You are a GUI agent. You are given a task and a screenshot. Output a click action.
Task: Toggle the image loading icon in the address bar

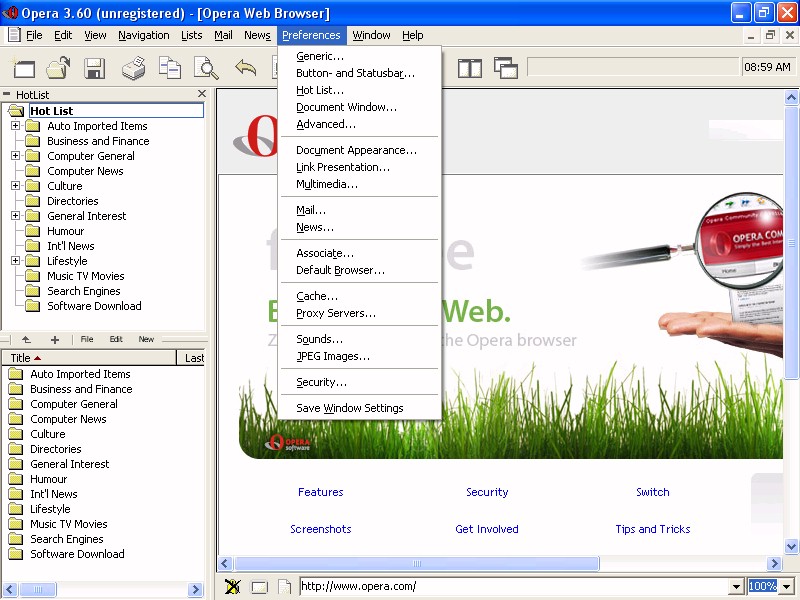click(233, 586)
